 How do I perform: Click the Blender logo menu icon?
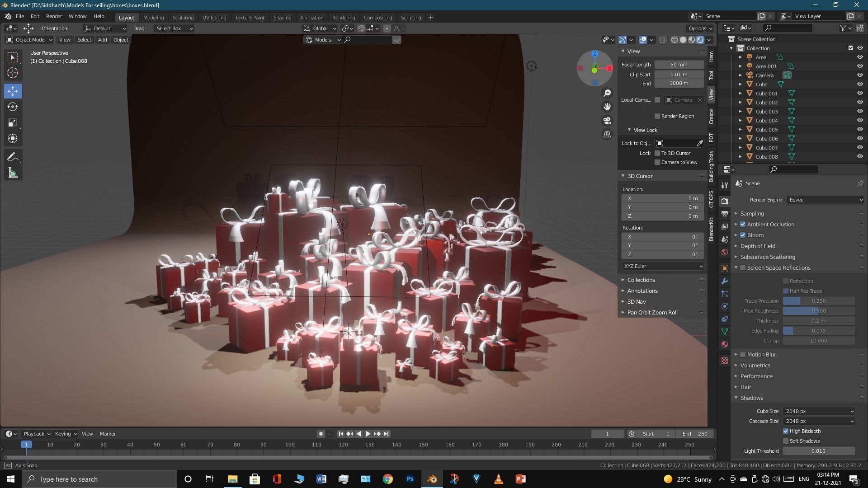[x=8, y=16]
